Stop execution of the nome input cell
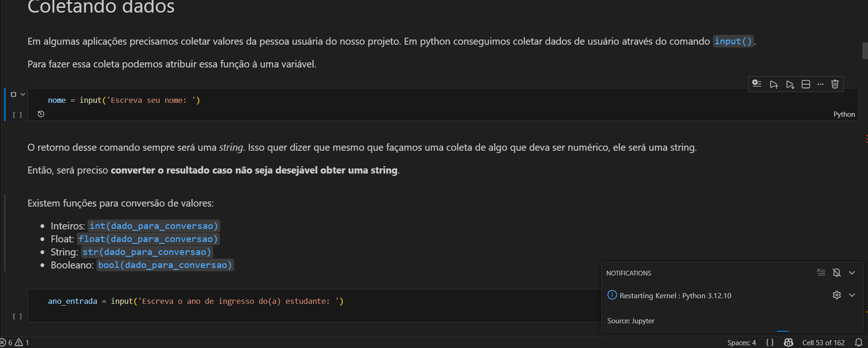The height and width of the screenshot is (348, 868). pyautogui.click(x=14, y=94)
